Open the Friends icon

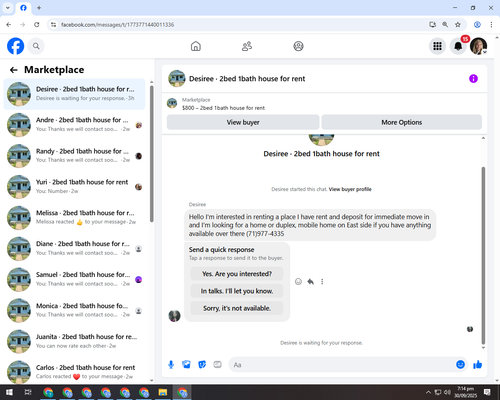(x=247, y=46)
